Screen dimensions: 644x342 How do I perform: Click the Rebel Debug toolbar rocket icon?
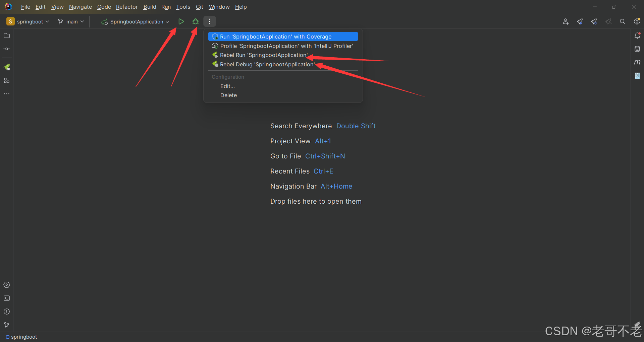coord(594,21)
